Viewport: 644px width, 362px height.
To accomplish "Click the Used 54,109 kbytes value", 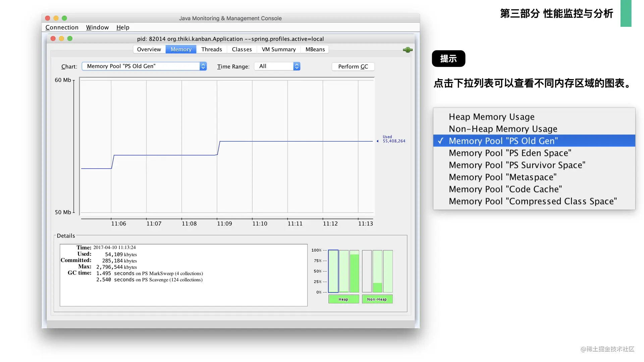I will click(121, 254).
